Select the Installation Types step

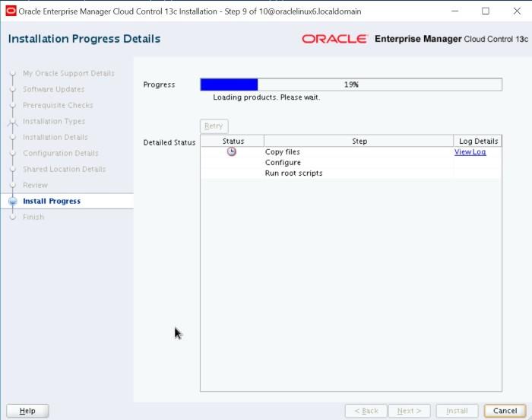54,121
